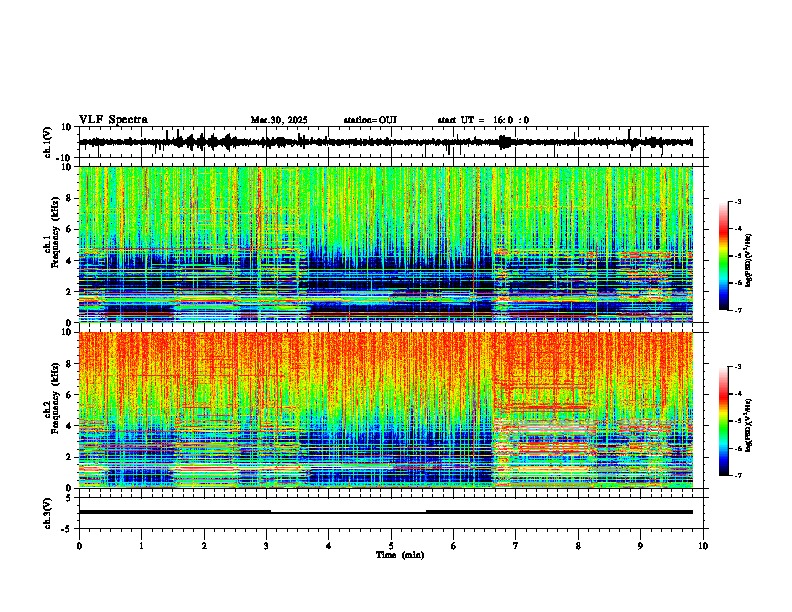The height and width of the screenshot is (612, 792).
Task: Select the "-3" label on ch.2 colorbar
Action: click(x=738, y=367)
